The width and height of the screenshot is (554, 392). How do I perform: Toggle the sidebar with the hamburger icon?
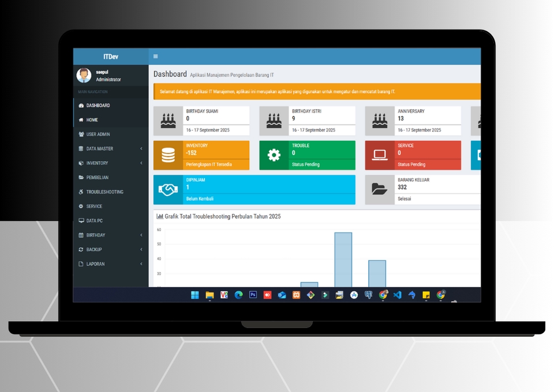pyautogui.click(x=155, y=56)
